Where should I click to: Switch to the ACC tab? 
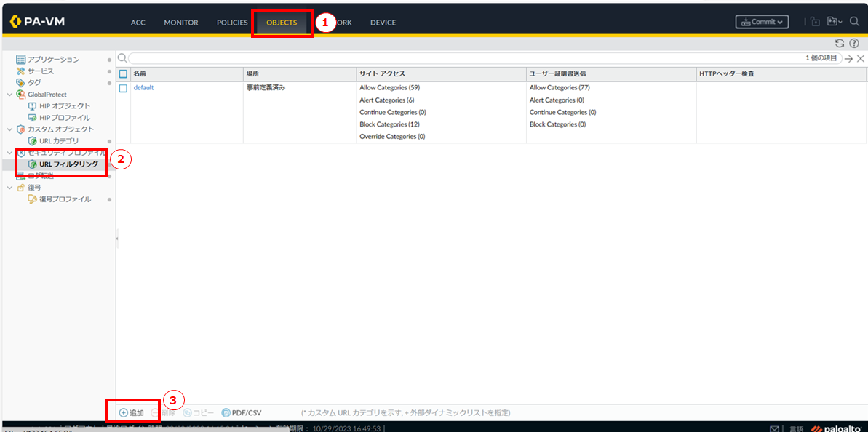138,23
